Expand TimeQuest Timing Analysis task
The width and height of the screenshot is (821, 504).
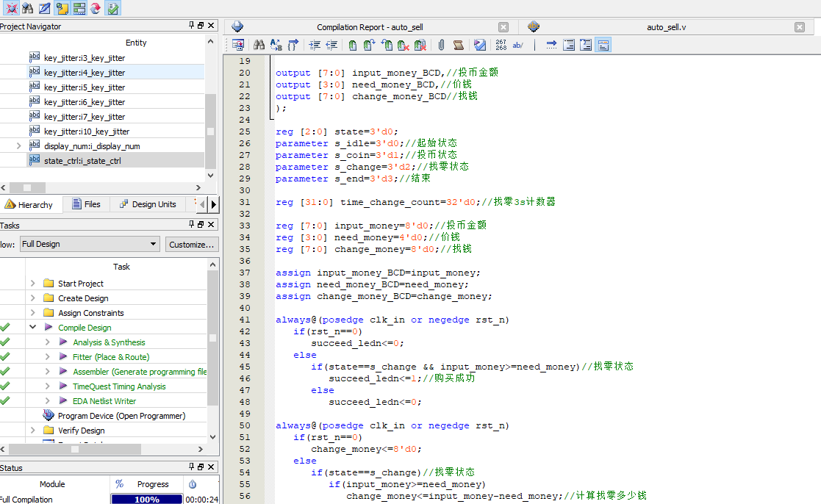(x=47, y=386)
